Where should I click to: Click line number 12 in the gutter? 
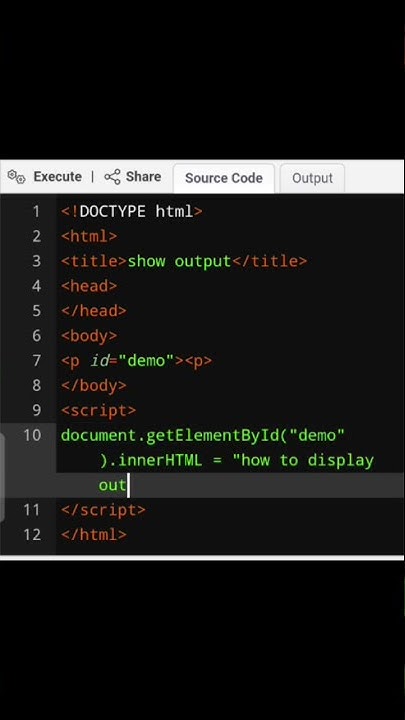point(32,534)
